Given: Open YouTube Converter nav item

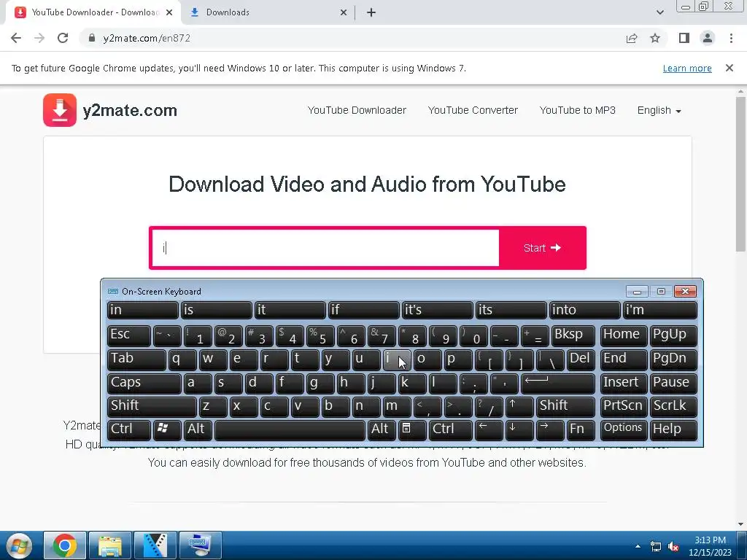Looking at the screenshot, I should point(473,111).
